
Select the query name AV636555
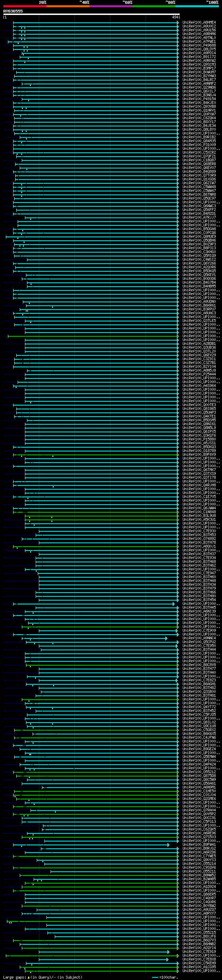click(x=13, y=11)
